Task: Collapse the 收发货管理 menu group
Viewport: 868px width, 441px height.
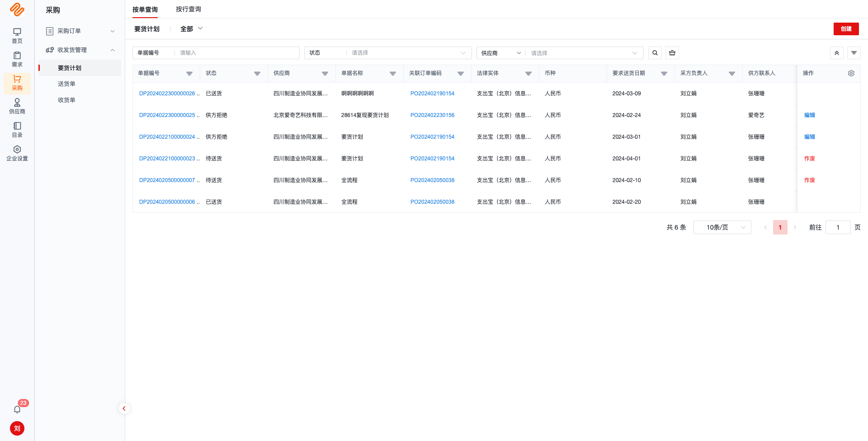Action: pyautogui.click(x=80, y=50)
